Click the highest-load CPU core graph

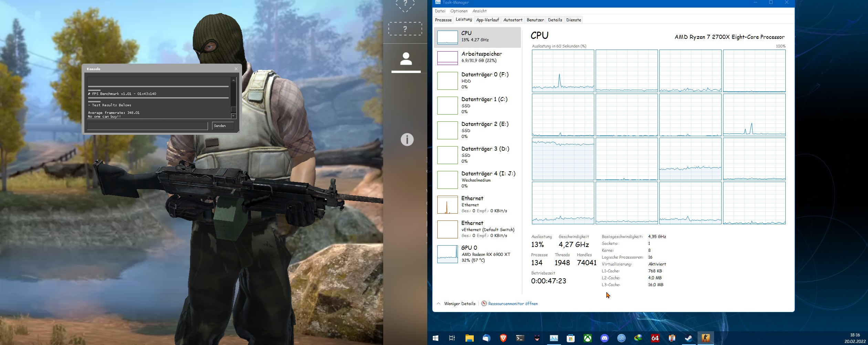click(563, 159)
